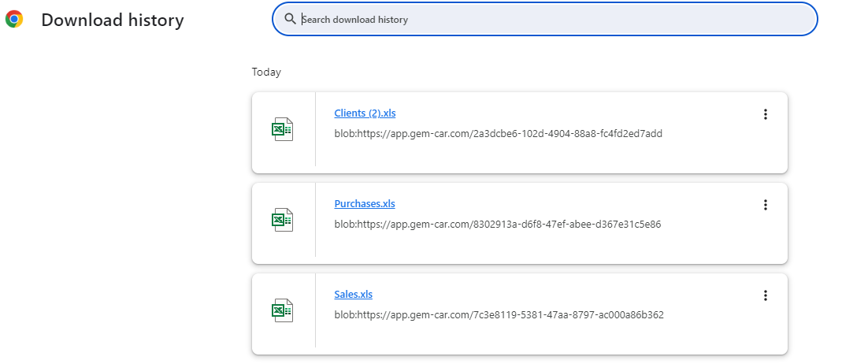
Task: Click the Excel file icon for Sales.xls
Action: tap(282, 311)
